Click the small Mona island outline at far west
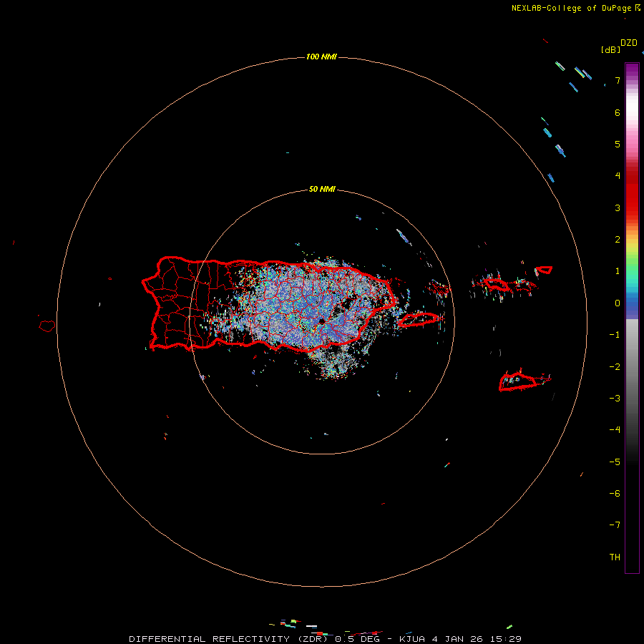This screenshot has width=644, height=644. [x=47, y=326]
